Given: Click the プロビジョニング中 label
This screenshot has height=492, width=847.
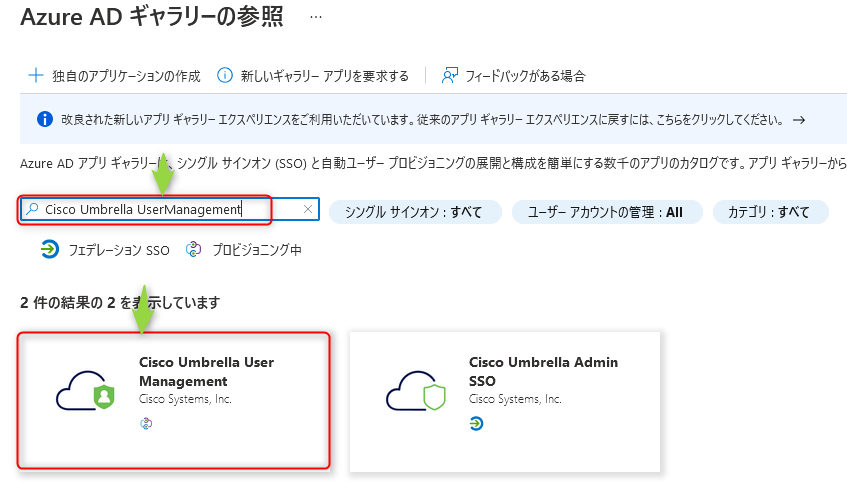Looking at the screenshot, I should coord(257,250).
